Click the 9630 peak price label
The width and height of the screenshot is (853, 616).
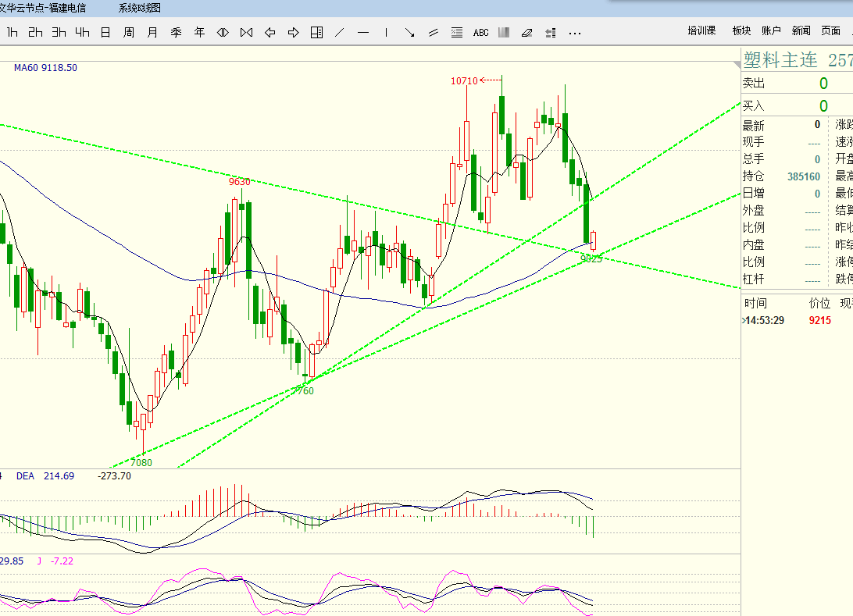(x=239, y=182)
